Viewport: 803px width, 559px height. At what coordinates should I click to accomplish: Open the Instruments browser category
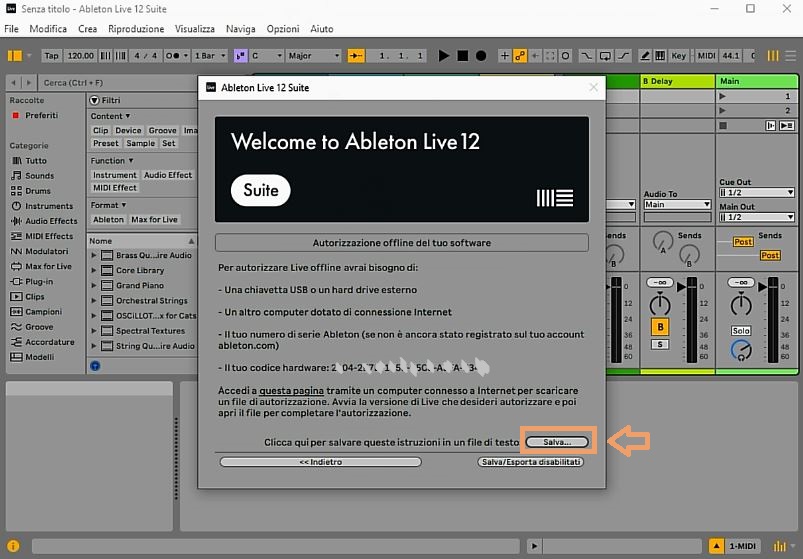pyautogui.click(x=49, y=206)
